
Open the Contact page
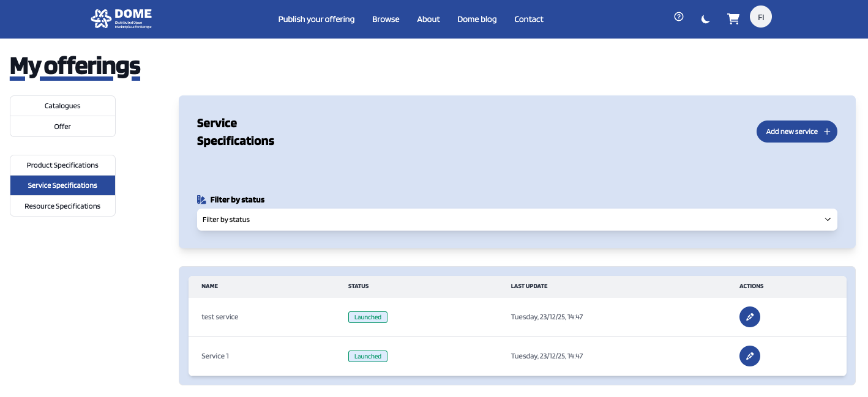point(529,19)
